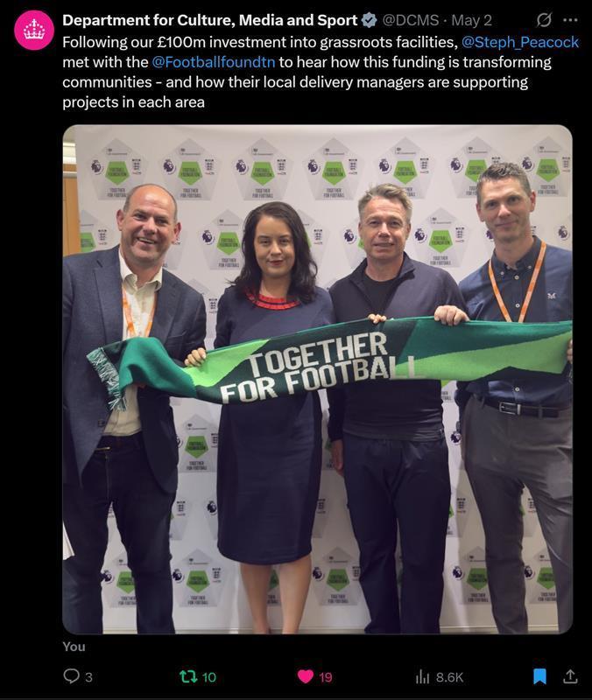Open the @Footballfoundtn mention link

[214, 62]
